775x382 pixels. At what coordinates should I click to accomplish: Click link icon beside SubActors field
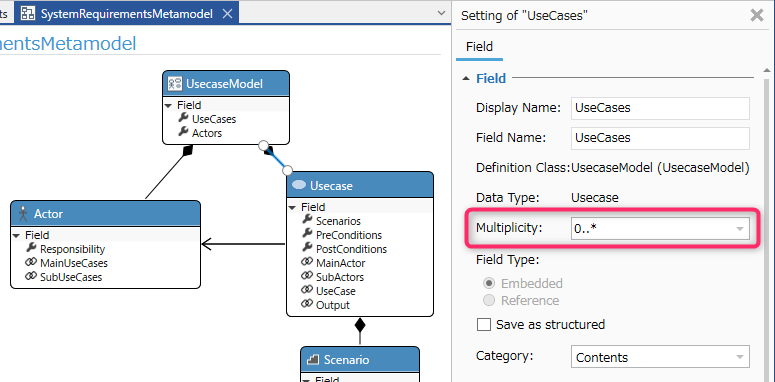pyautogui.click(x=307, y=276)
